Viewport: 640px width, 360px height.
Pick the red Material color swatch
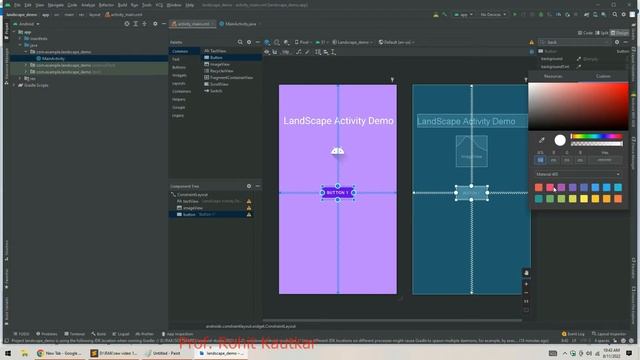[539, 187]
